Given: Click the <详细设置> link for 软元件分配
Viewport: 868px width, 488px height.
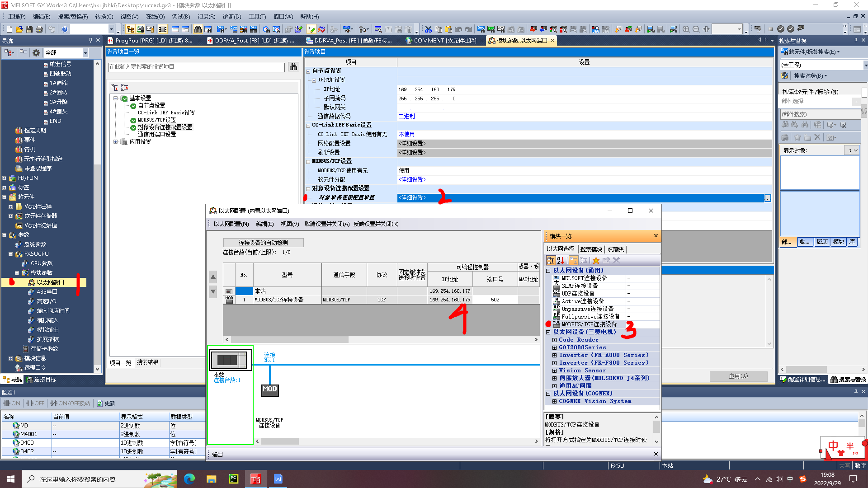Looking at the screenshot, I should point(412,180).
